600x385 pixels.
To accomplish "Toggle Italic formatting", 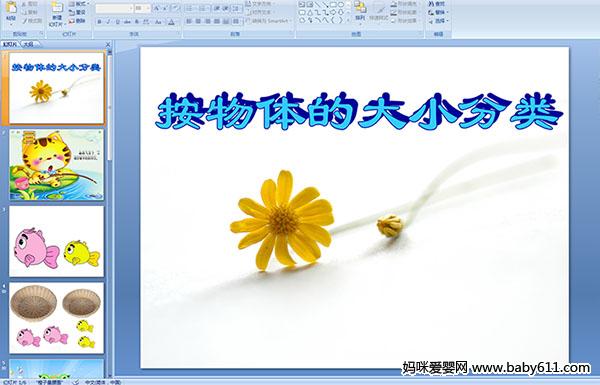I will click(x=108, y=22).
